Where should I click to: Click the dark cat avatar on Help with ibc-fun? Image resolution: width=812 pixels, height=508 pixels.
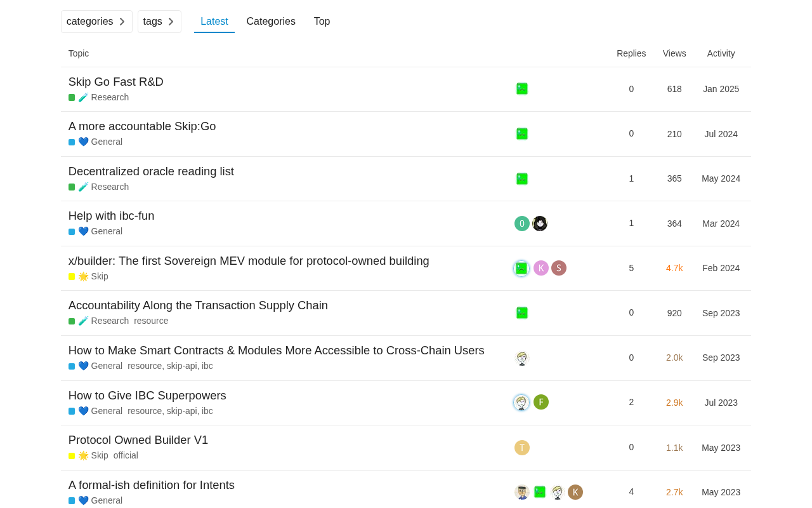tap(540, 224)
